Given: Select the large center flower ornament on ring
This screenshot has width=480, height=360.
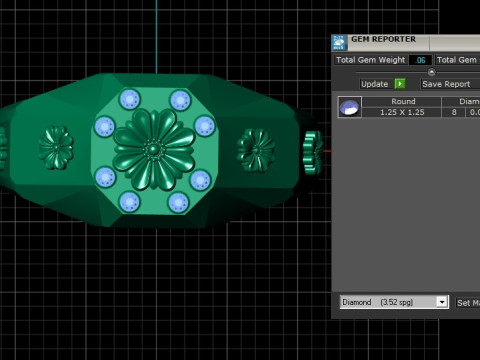Looking at the screenshot, I should [x=154, y=149].
